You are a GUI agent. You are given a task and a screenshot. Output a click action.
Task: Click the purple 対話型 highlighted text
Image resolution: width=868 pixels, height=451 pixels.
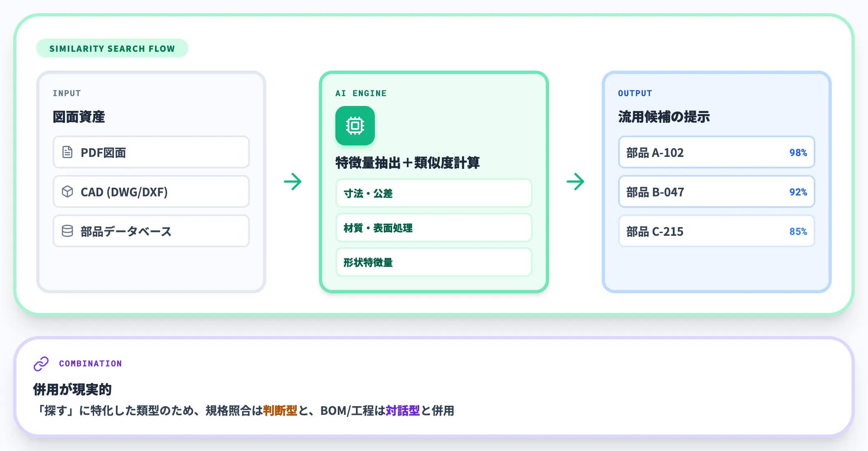(x=403, y=410)
